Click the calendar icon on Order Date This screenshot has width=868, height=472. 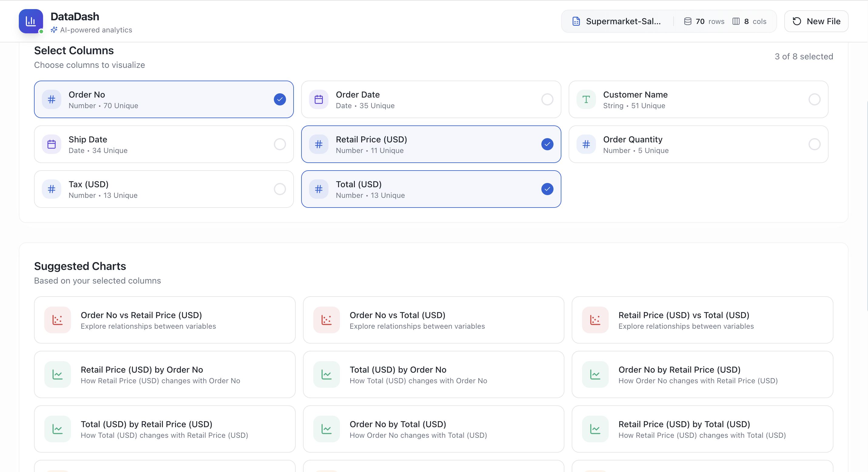tap(318, 99)
